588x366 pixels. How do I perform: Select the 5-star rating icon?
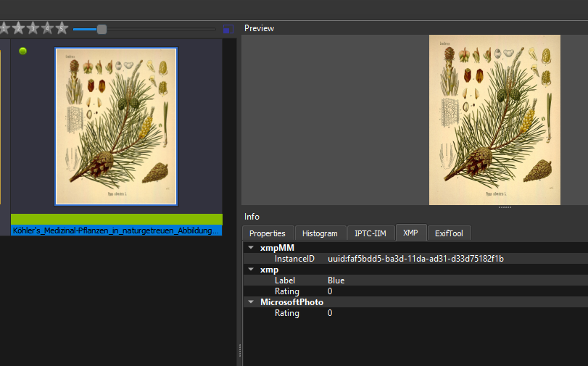pyautogui.click(x=62, y=28)
